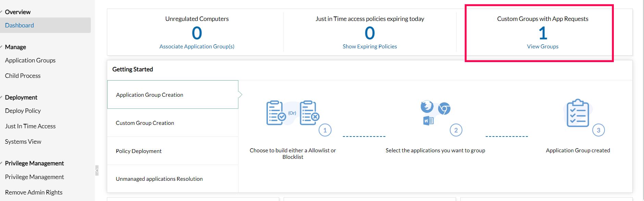Select the Unmanaged applications Resolution tab
This screenshot has height=201, width=644.
click(x=159, y=179)
